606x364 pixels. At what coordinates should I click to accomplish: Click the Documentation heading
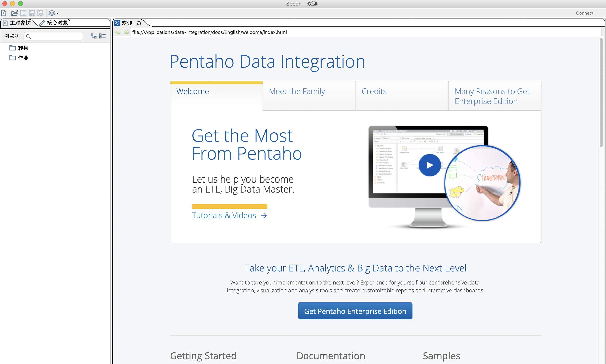(331, 356)
